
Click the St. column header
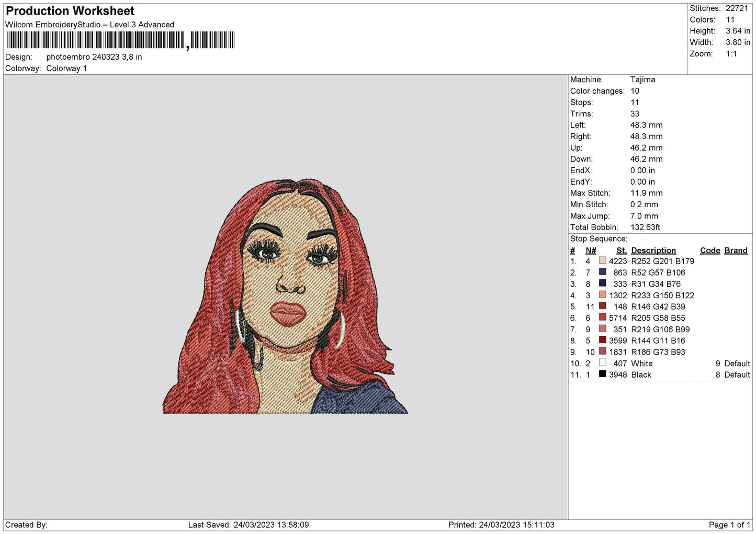pyautogui.click(x=622, y=251)
